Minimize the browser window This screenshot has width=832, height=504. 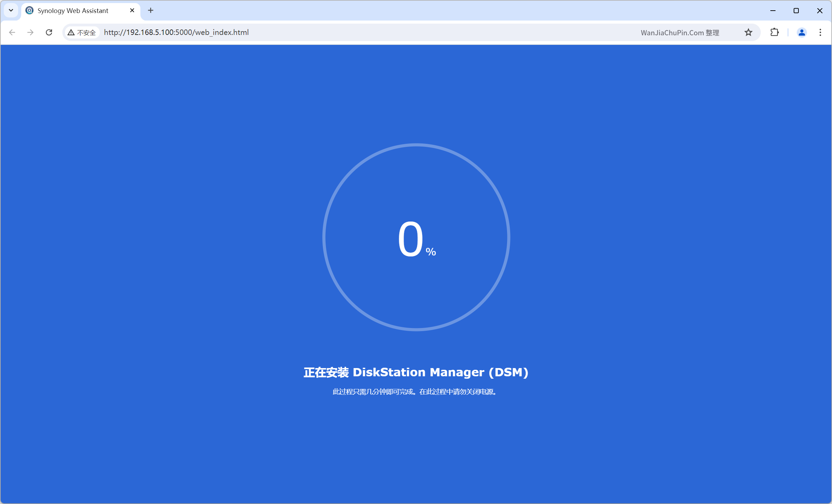pos(773,11)
